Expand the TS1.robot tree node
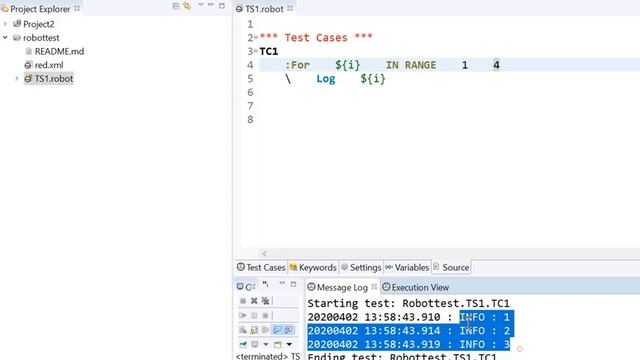This screenshot has width=640, height=360. click(x=17, y=78)
